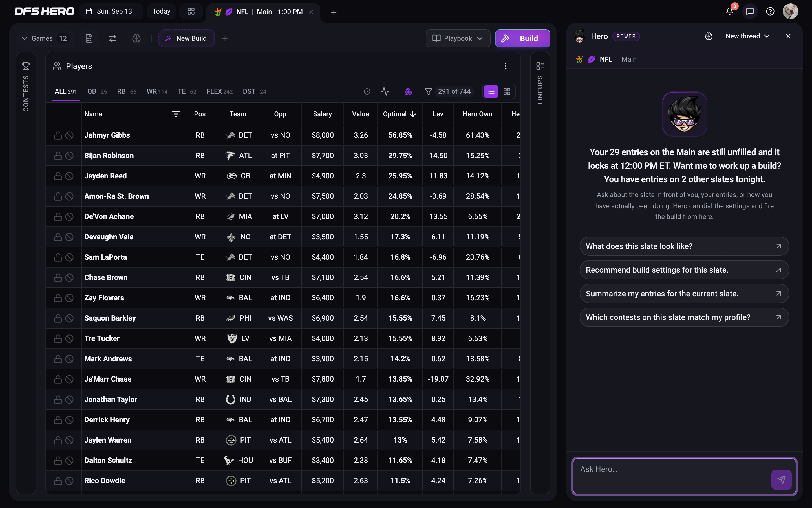The image size is (812, 508).
Task: Click the brain icon in Hero panel header
Action: click(x=709, y=36)
